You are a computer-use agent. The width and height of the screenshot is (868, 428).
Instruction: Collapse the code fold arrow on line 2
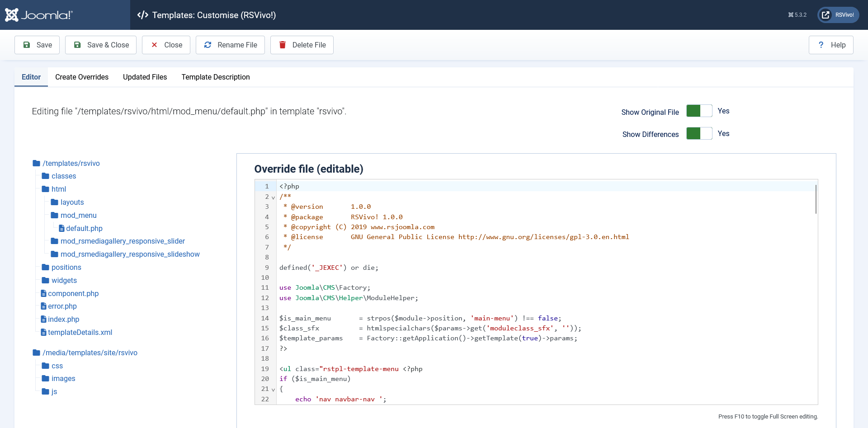(x=273, y=198)
